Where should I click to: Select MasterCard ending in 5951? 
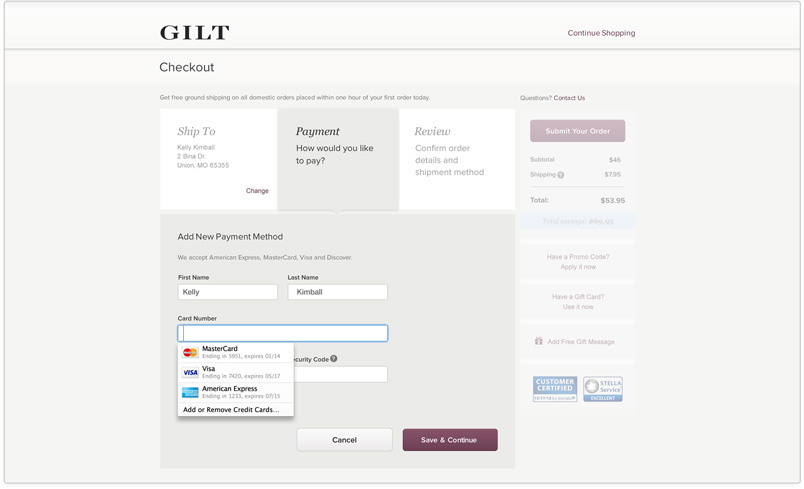tap(236, 352)
